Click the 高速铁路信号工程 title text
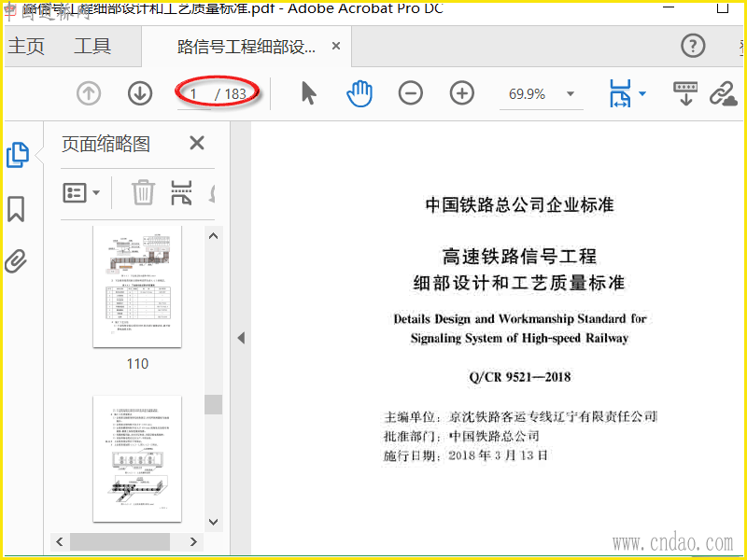 click(519, 256)
